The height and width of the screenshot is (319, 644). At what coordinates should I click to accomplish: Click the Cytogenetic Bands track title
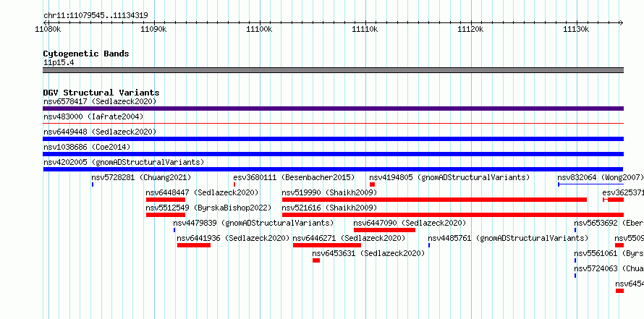coord(86,54)
